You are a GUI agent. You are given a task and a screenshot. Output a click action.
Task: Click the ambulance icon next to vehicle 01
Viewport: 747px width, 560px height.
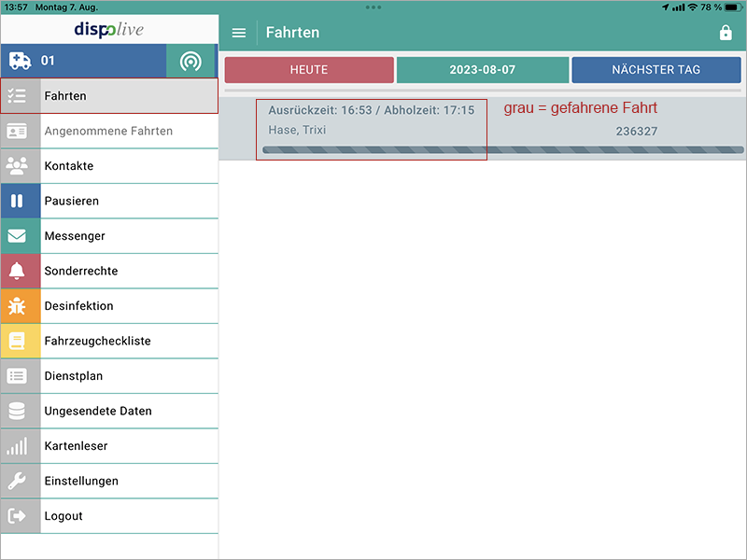(20, 61)
